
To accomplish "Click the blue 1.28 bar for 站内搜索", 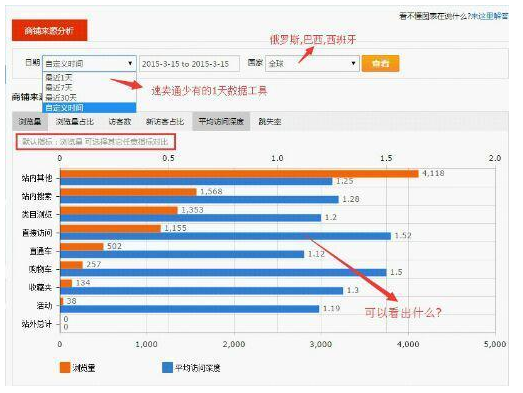I will click(x=199, y=200).
